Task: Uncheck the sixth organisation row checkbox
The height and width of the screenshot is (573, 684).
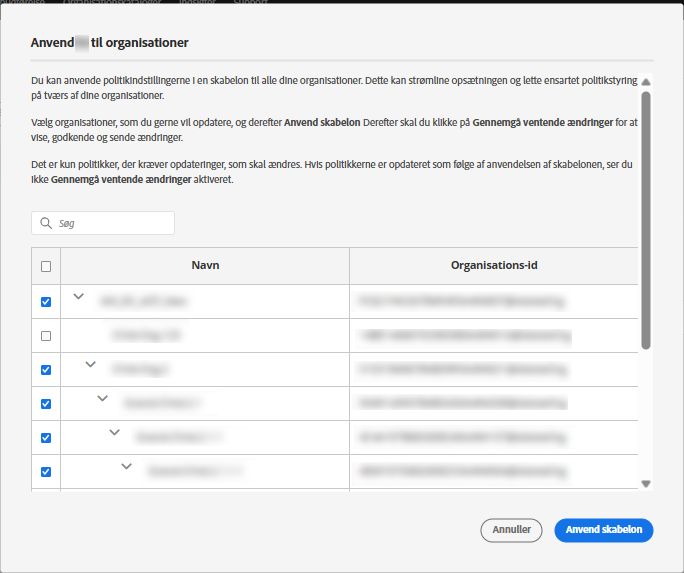Action: click(46, 472)
